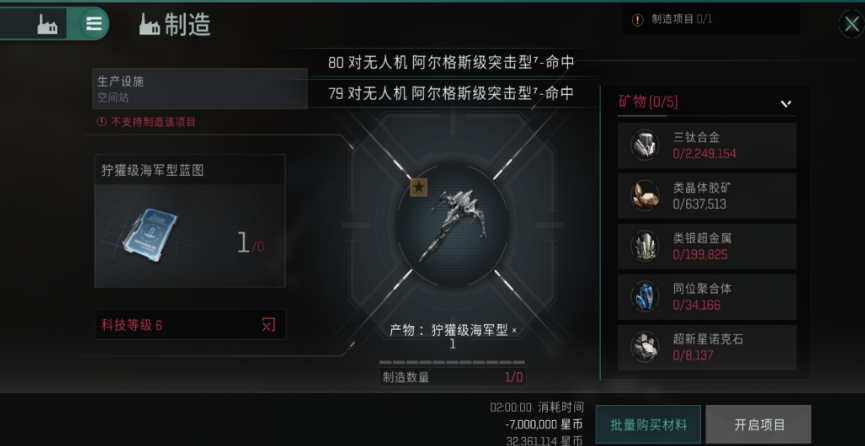Open the 生产设施 空间站 selector
Viewport: 865px width, 446px height.
(200, 88)
